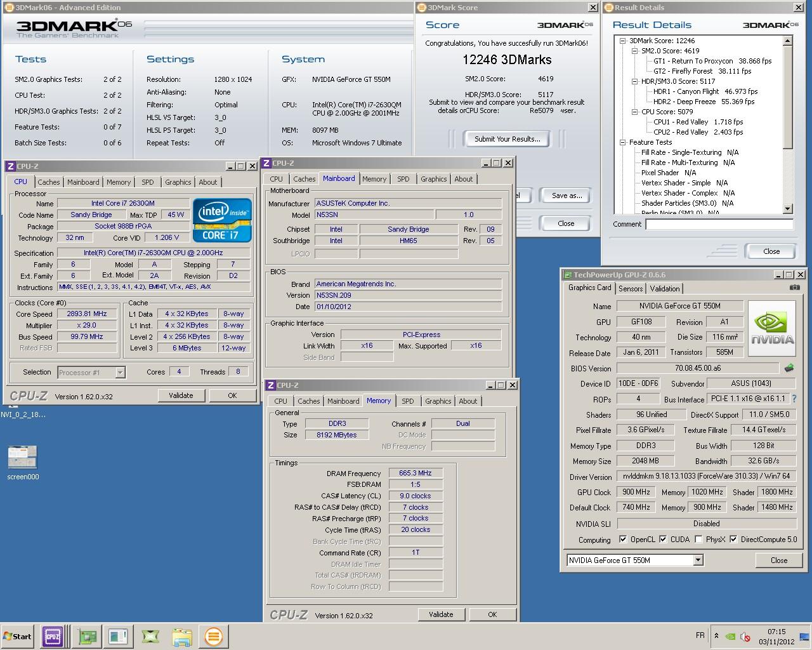Click the Result Details window title icon
The width and height of the screenshot is (812, 650).
[x=608, y=8]
